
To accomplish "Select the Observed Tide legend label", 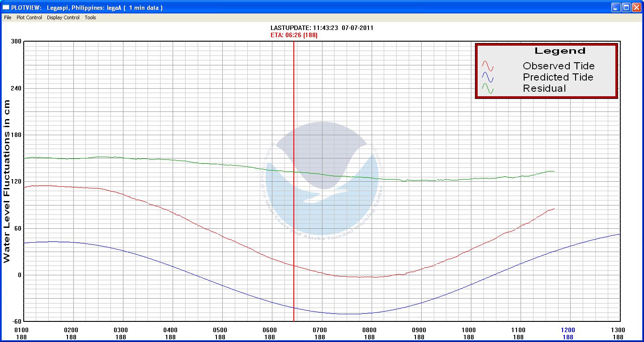I will pyautogui.click(x=559, y=66).
